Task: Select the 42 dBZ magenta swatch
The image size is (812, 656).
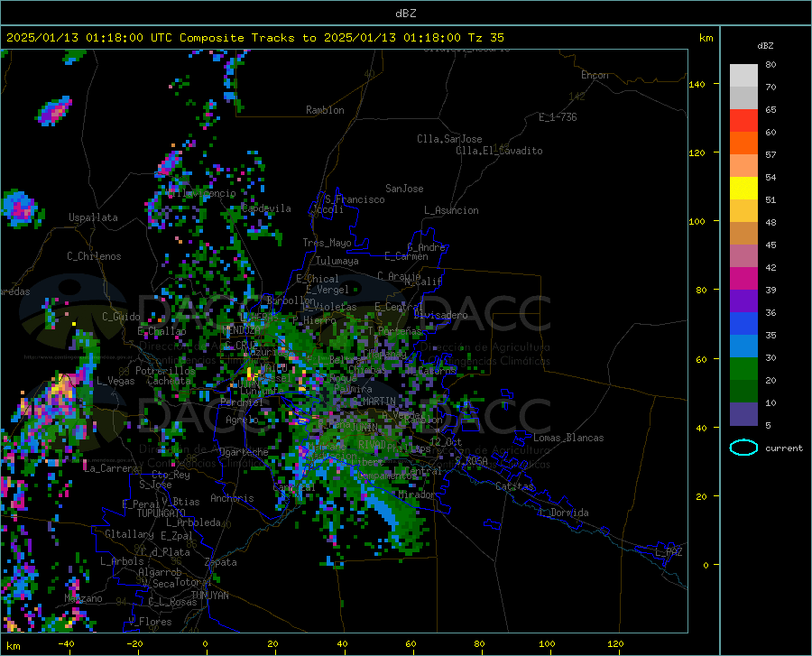Action: [743, 279]
